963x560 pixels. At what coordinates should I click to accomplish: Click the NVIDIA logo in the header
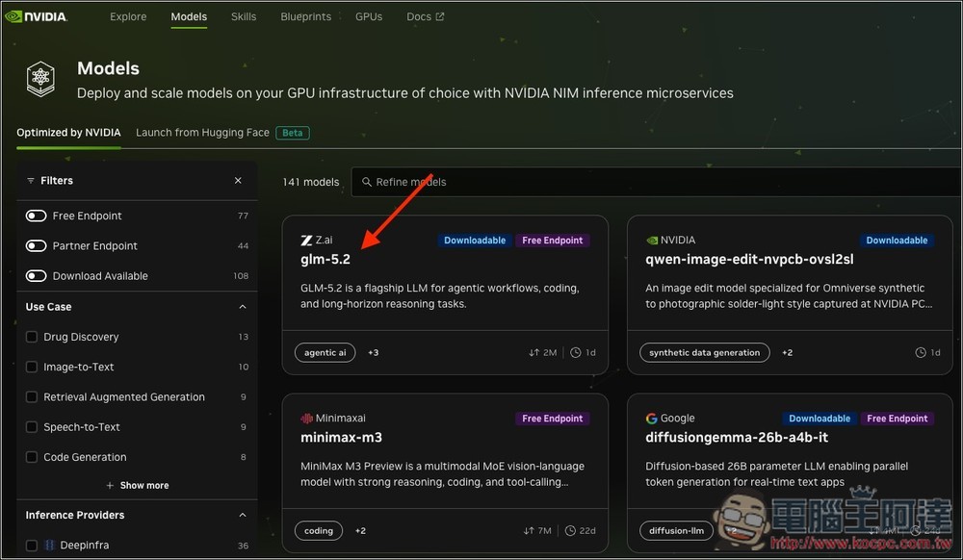pos(36,16)
